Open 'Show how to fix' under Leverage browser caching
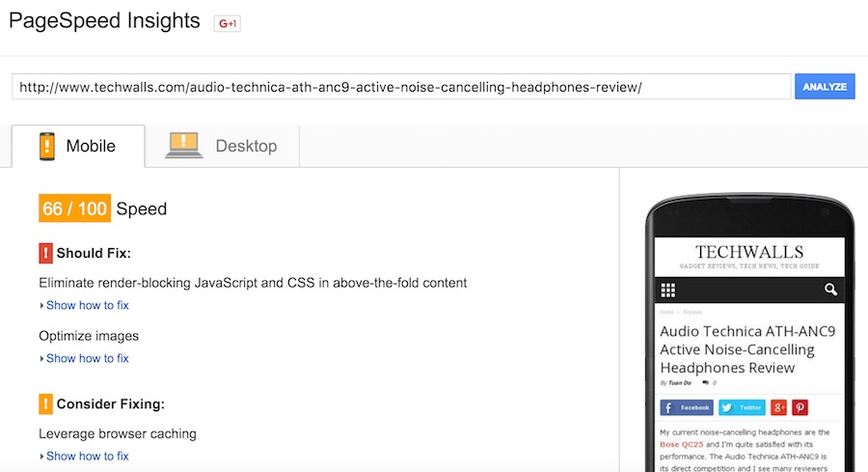 88,456
